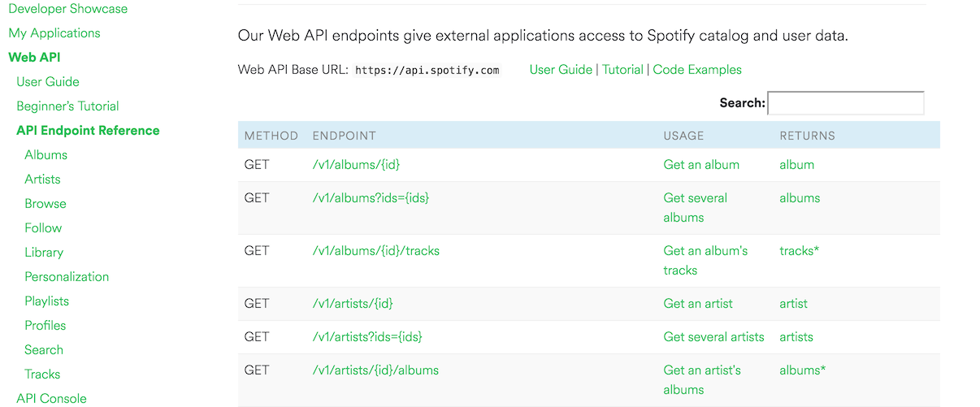
Task: Click the METHOD column header
Action: [x=271, y=136]
